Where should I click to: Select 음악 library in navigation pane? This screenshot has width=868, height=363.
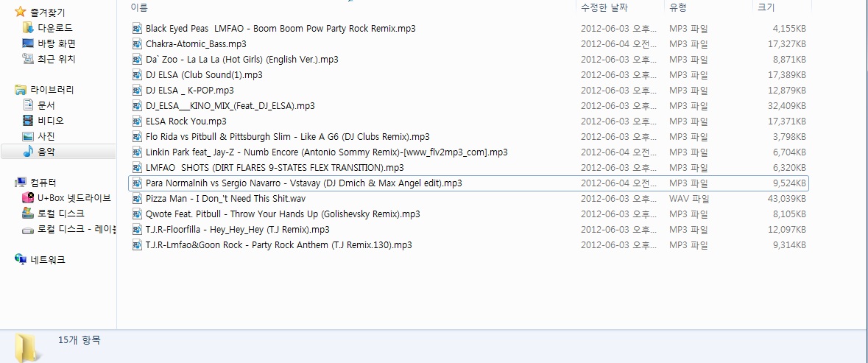click(x=46, y=152)
